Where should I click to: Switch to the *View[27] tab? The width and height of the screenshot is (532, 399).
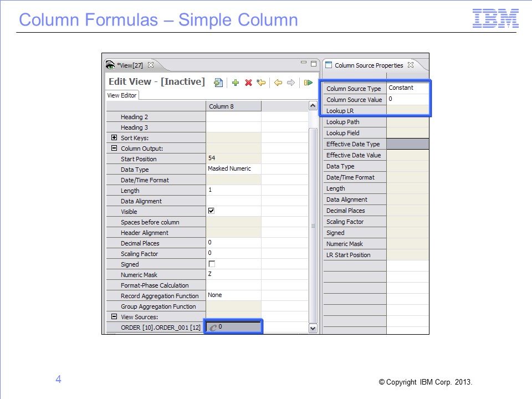130,65
